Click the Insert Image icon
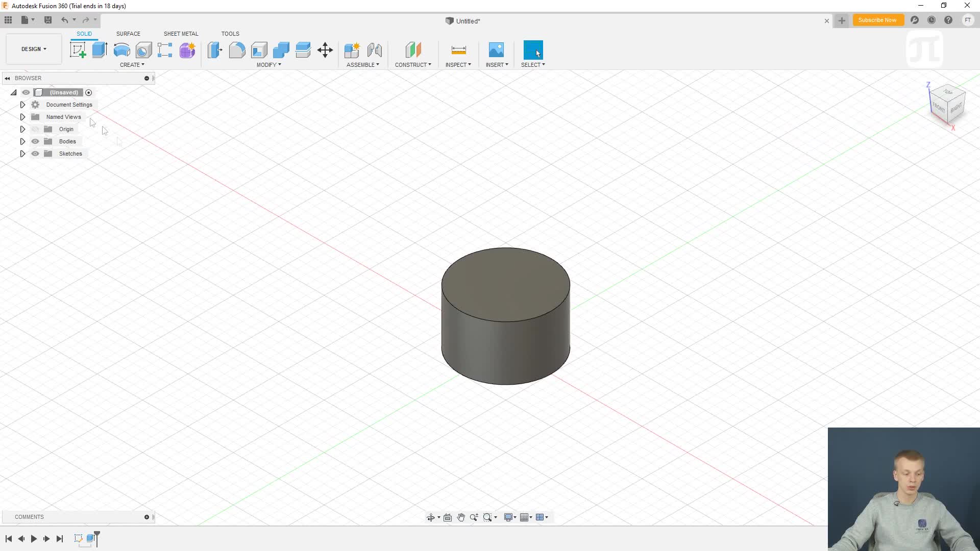Screen dimensions: 980x551 click(x=496, y=50)
